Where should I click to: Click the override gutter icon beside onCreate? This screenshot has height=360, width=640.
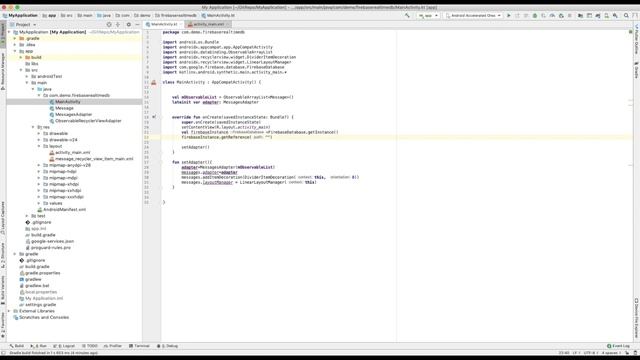pos(154,117)
